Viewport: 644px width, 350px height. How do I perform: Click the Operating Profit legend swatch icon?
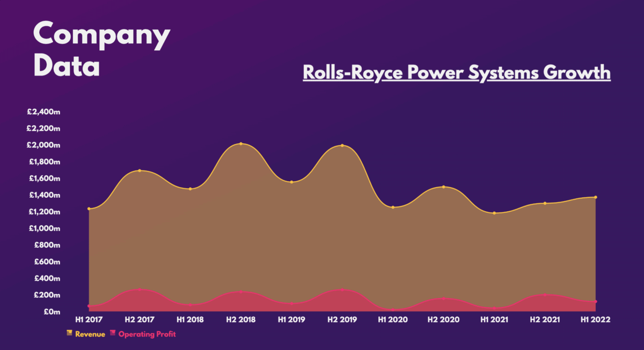pyautogui.click(x=112, y=333)
